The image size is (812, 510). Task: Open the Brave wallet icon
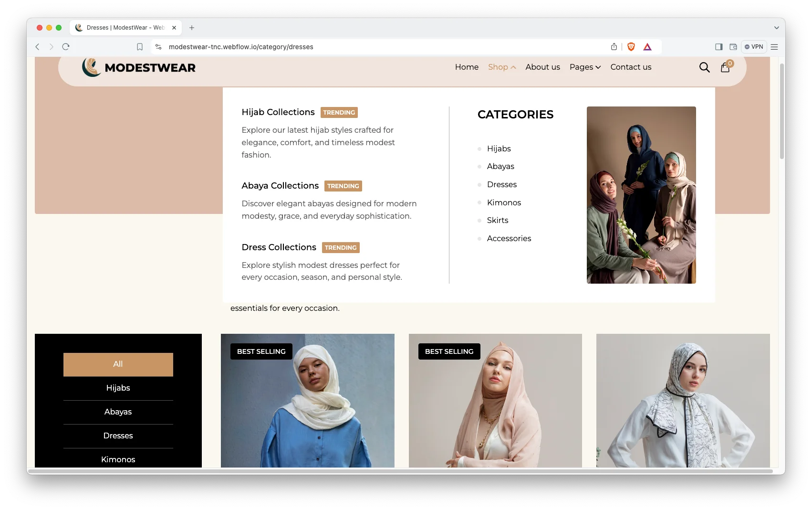[733, 47]
